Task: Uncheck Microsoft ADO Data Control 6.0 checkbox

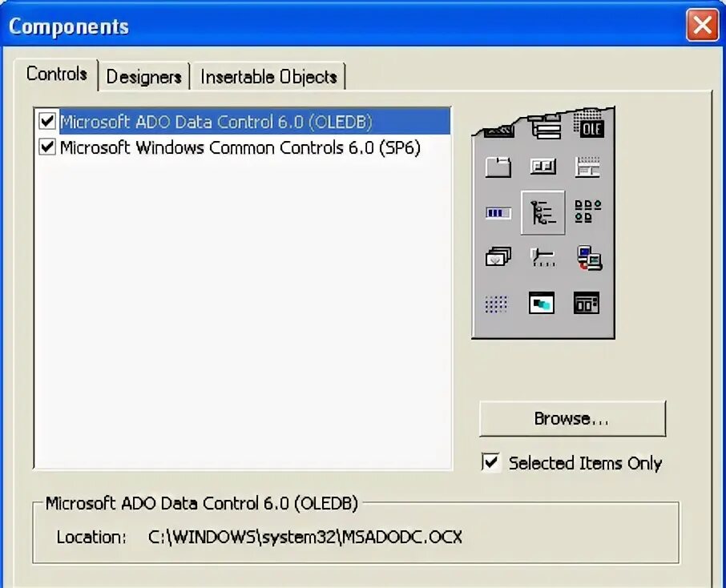Action: pos(47,121)
